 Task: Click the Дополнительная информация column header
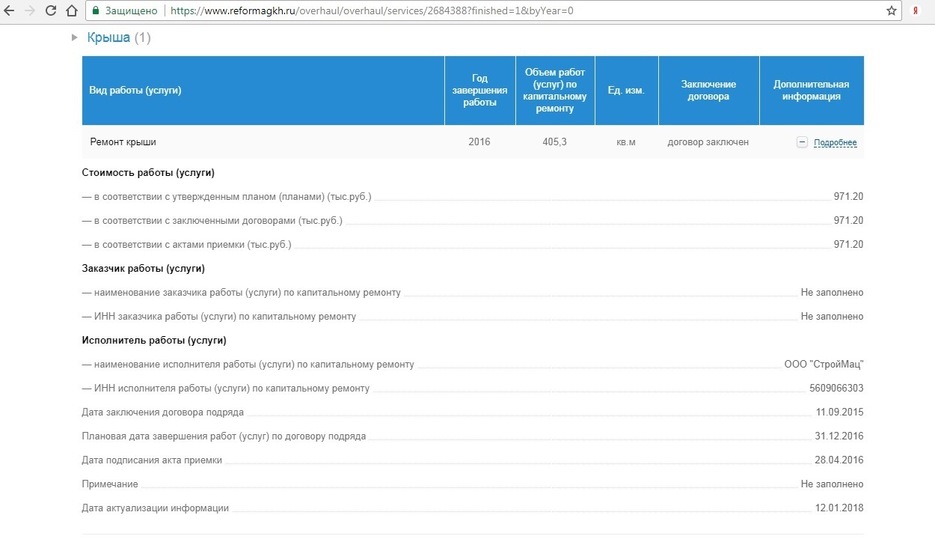coord(811,90)
